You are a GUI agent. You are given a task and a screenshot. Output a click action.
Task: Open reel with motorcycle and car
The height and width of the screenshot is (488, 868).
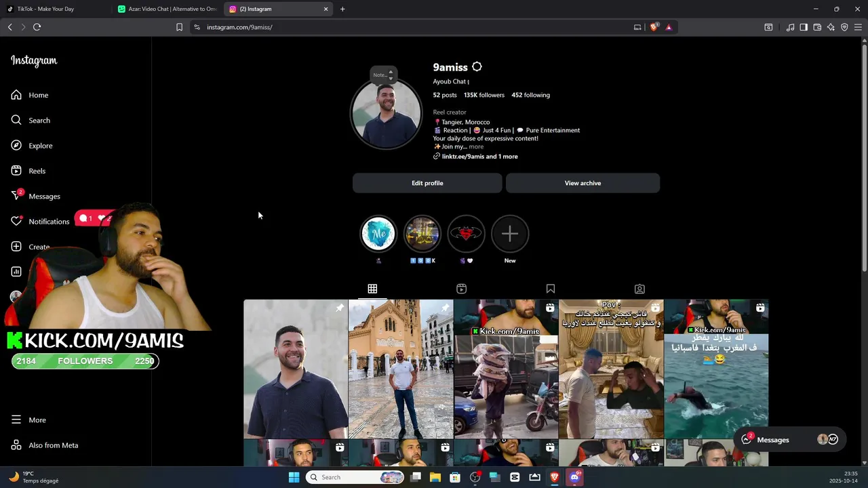point(506,369)
